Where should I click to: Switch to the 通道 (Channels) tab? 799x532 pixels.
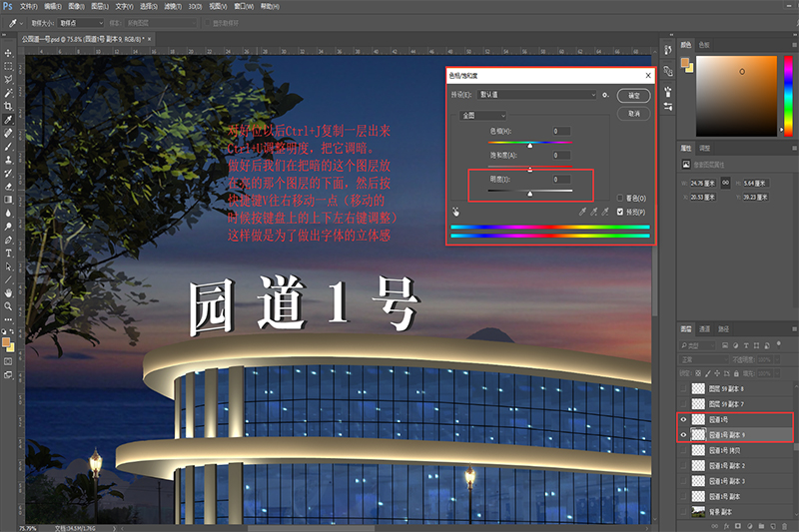705,328
